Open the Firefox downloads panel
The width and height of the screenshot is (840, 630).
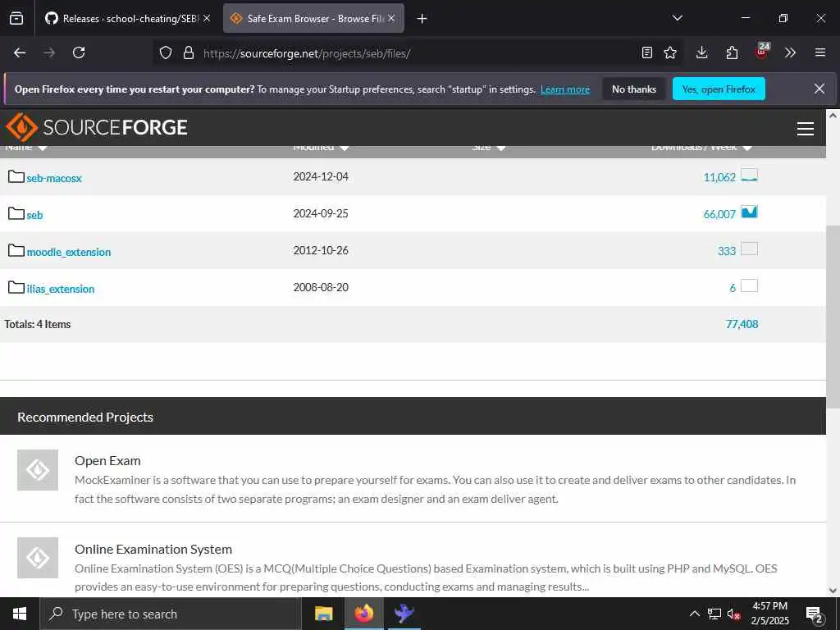click(x=702, y=52)
